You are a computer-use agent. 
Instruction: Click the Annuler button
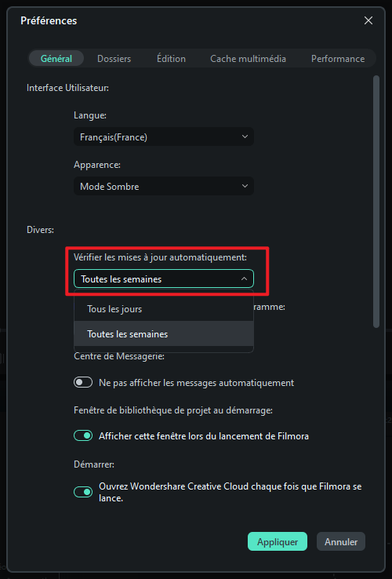(x=341, y=541)
